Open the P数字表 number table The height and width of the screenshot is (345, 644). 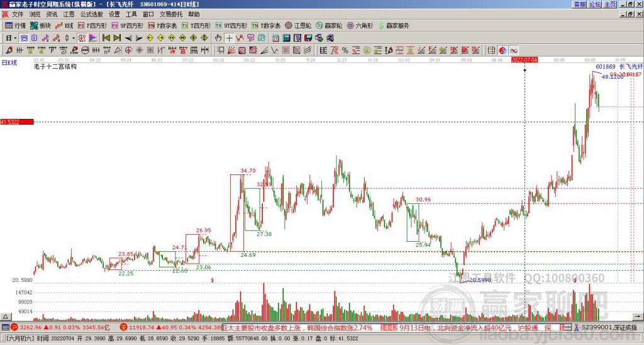click(x=162, y=25)
